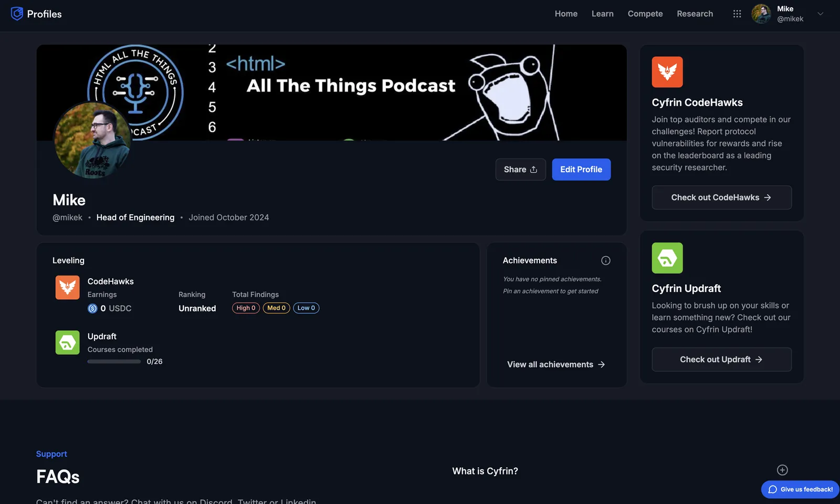Image resolution: width=840 pixels, height=504 pixels.
Task: Click the CodeHawks icon in Leveling
Action: 68,288
